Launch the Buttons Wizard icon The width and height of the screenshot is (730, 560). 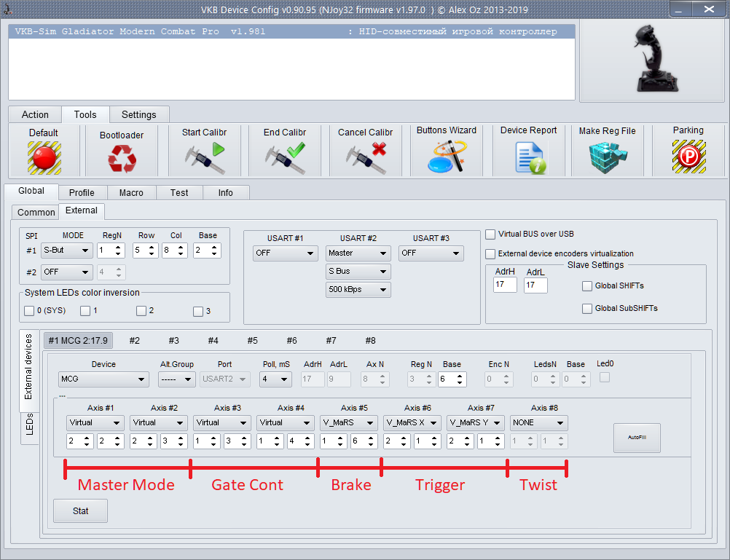446,157
